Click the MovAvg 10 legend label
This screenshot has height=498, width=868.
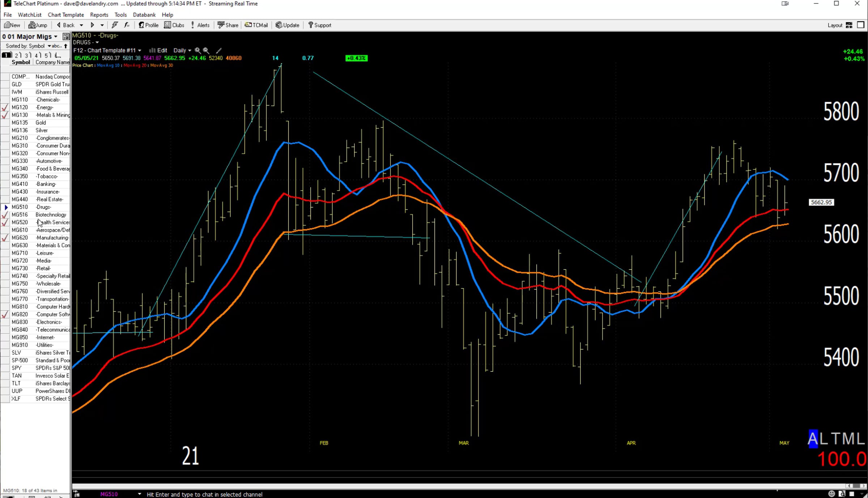[108, 65]
